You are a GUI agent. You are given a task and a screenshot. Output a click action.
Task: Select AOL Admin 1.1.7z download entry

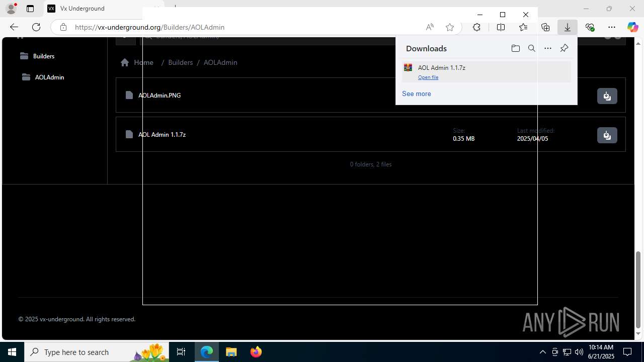487,71
